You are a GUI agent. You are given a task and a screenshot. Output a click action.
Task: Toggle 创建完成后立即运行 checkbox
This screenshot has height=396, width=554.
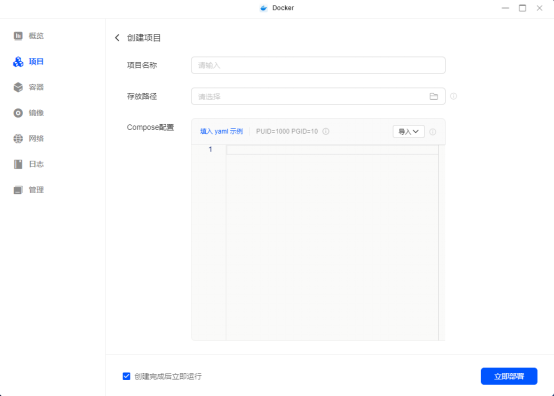point(126,376)
